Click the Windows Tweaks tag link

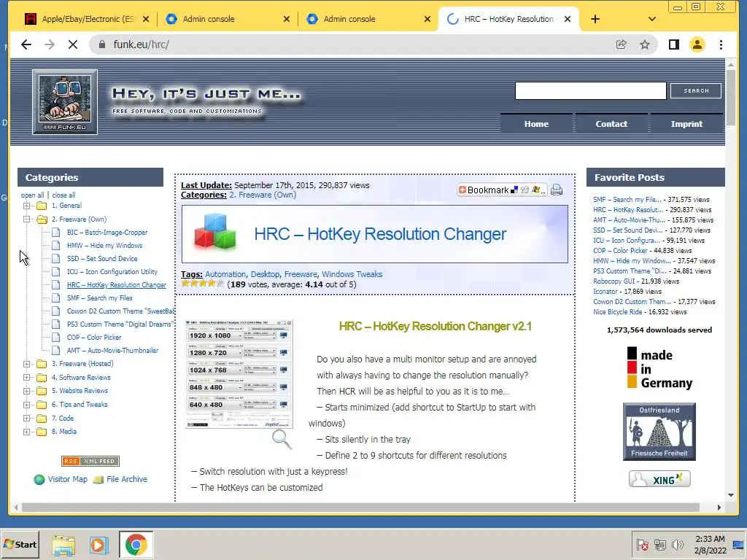(352, 274)
